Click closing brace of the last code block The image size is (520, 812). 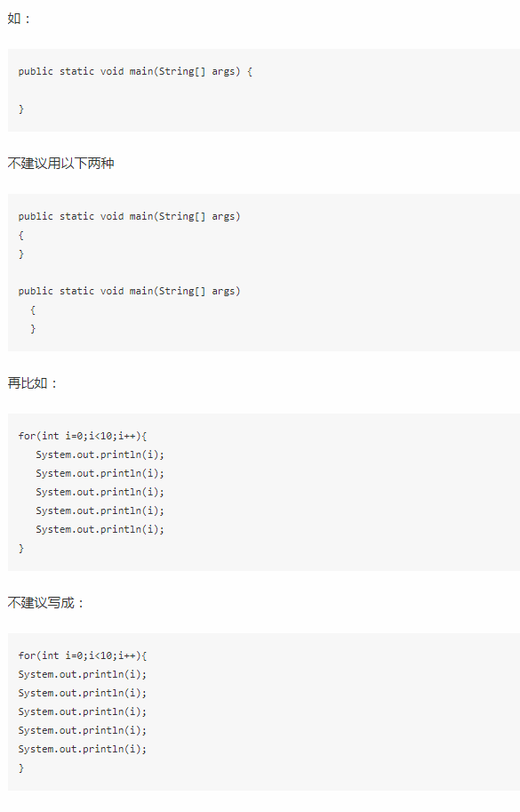(x=21, y=768)
